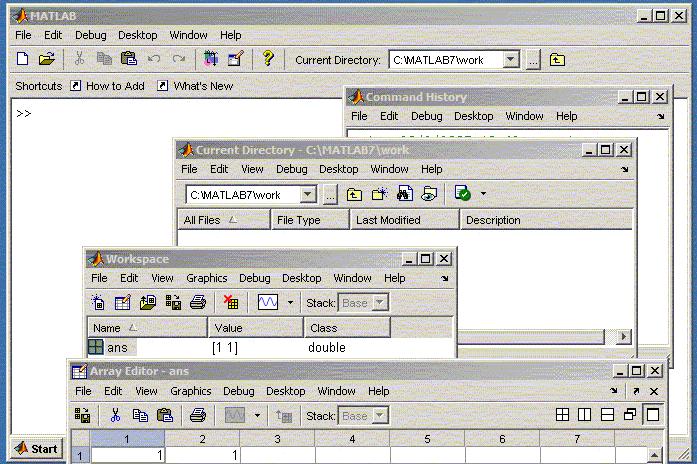Browse for folder button beside main Current Directory
This screenshot has height=464, width=697.
point(533,60)
